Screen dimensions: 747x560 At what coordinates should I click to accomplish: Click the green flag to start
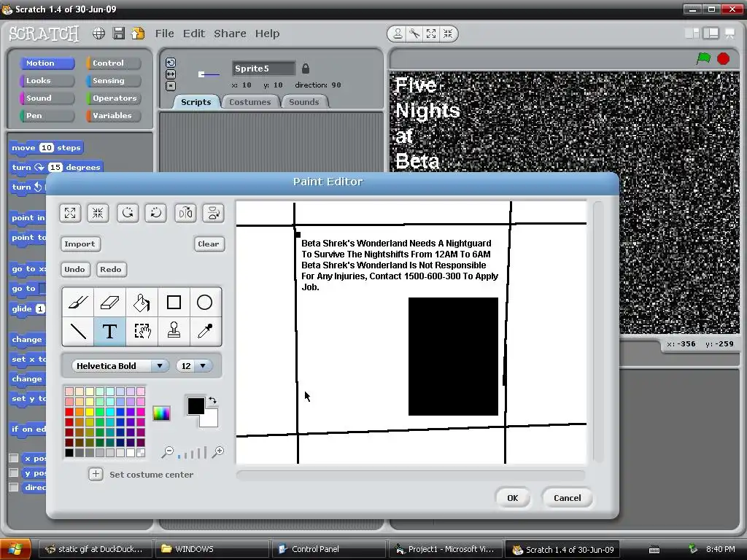coord(704,58)
